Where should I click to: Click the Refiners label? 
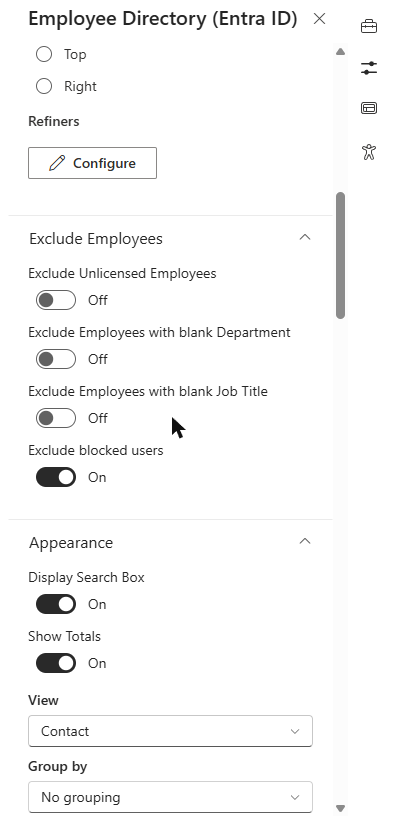(x=54, y=121)
